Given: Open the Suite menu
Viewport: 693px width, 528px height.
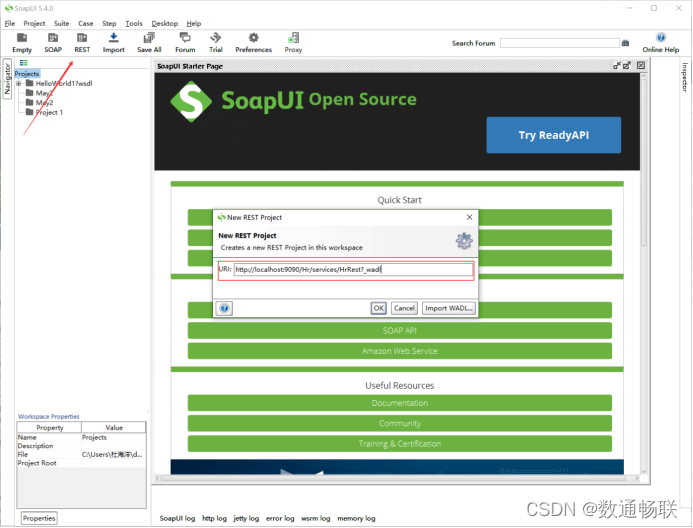Looking at the screenshot, I should click(61, 23).
